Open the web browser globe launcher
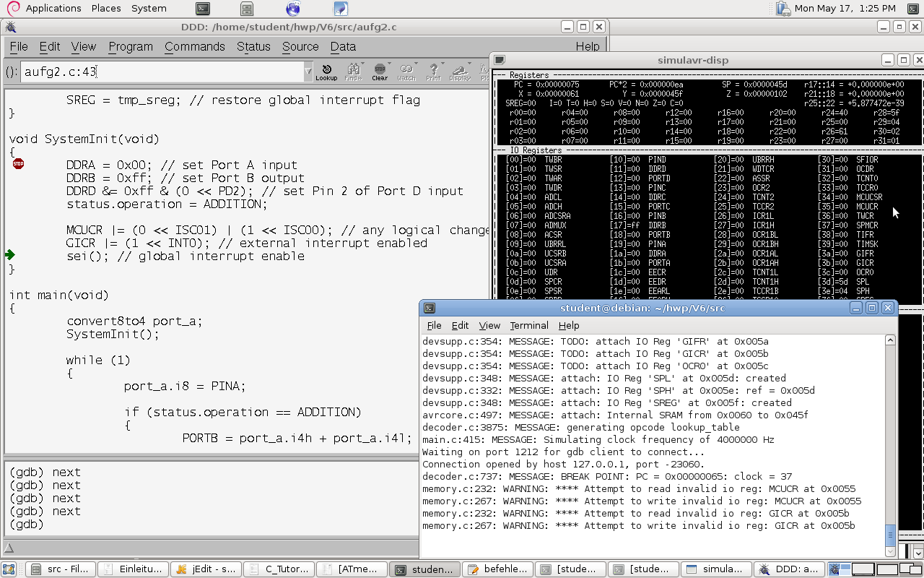 [293, 9]
